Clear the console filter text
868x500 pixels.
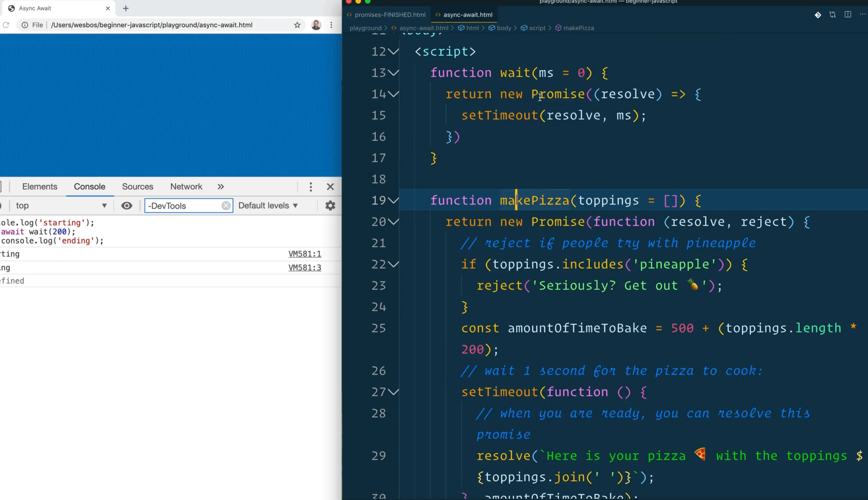click(226, 206)
